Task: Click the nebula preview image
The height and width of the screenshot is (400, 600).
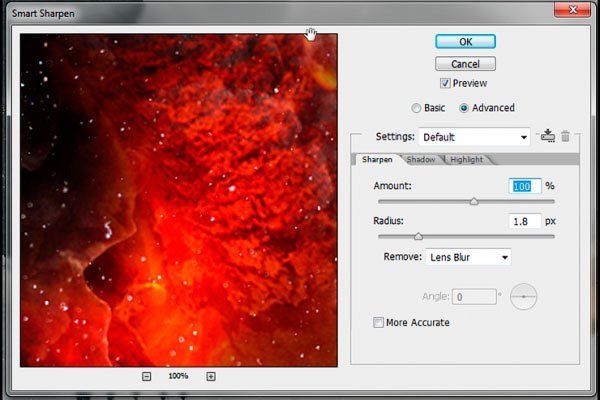Action: pos(179,200)
